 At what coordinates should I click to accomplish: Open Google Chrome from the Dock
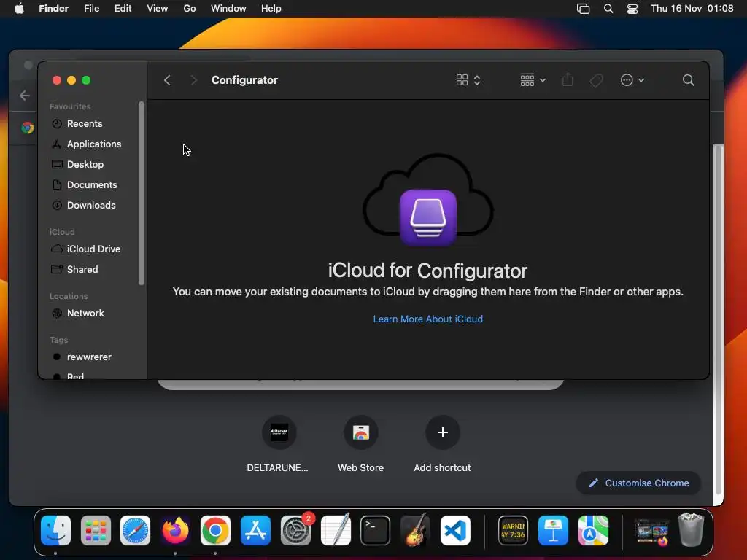click(x=215, y=531)
